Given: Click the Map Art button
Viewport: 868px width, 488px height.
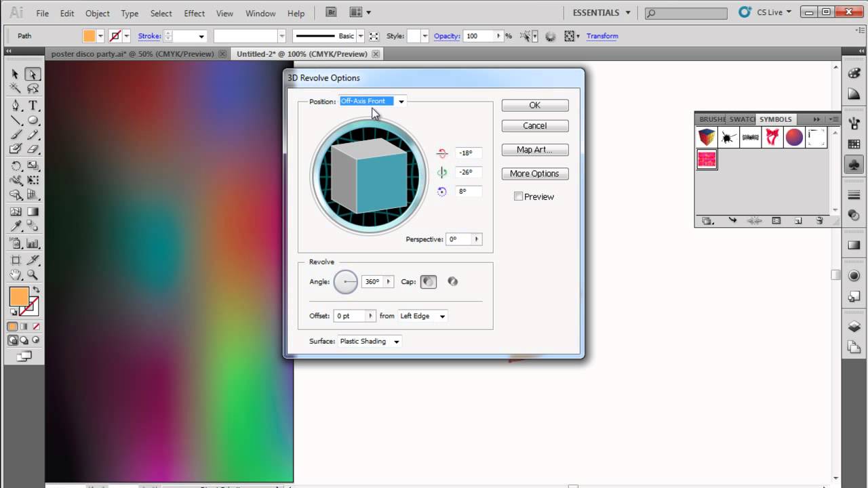Looking at the screenshot, I should (535, 150).
